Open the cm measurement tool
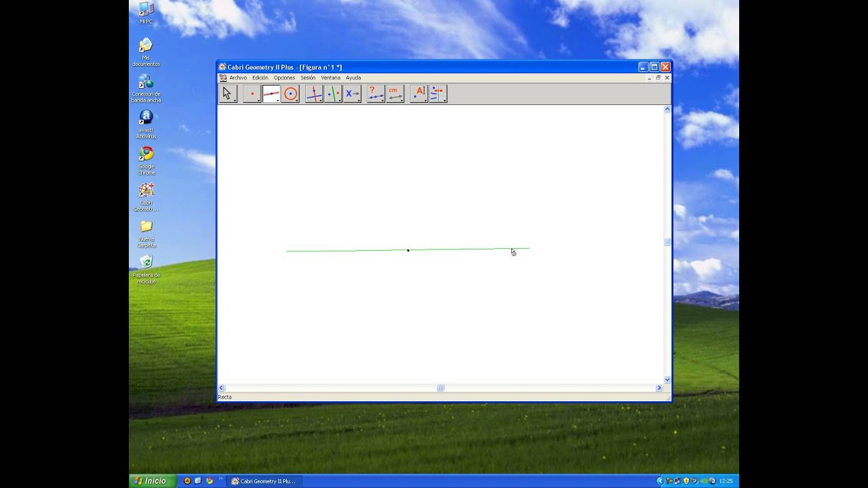This screenshot has width=868, height=488. [395, 94]
